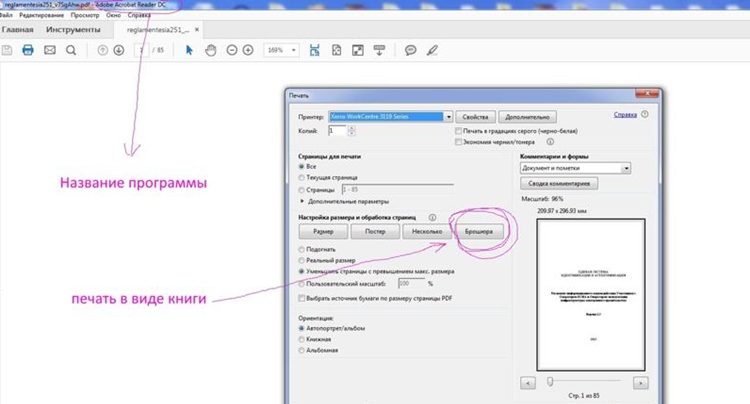Click the email envelope icon
The height and width of the screenshot is (404, 750).
pos(49,50)
